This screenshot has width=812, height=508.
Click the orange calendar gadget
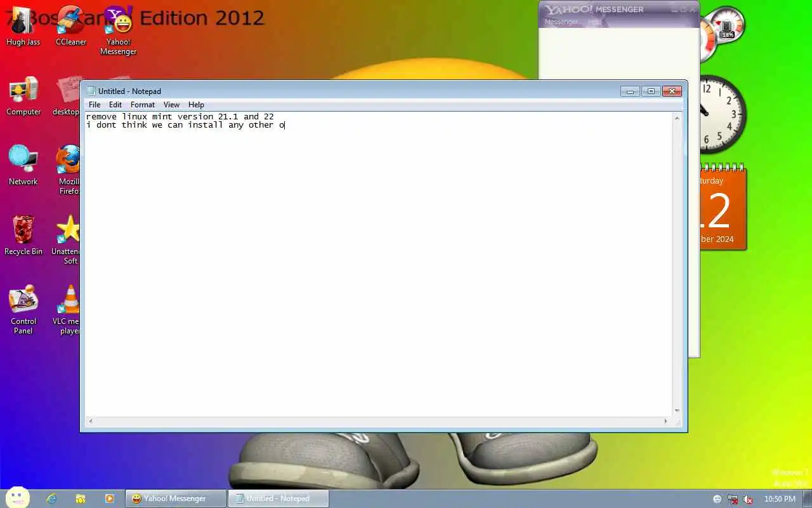[723, 207]
